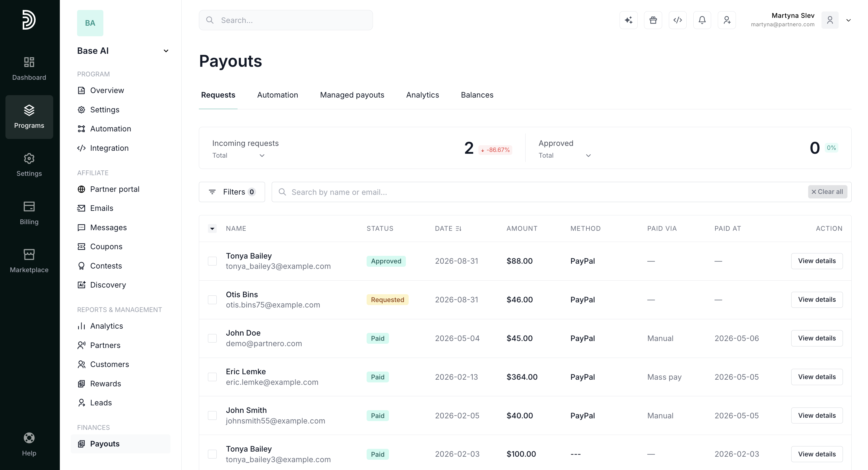The width and height of the screenshot is (868, 470).
Task: Sort table by the Date column icon
Action: [x=458, y=229]
